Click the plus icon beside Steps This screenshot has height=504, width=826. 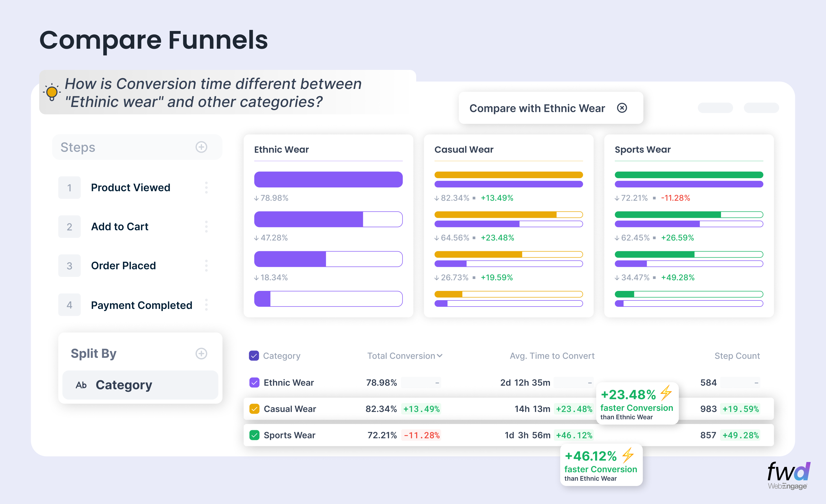(201, 147)
